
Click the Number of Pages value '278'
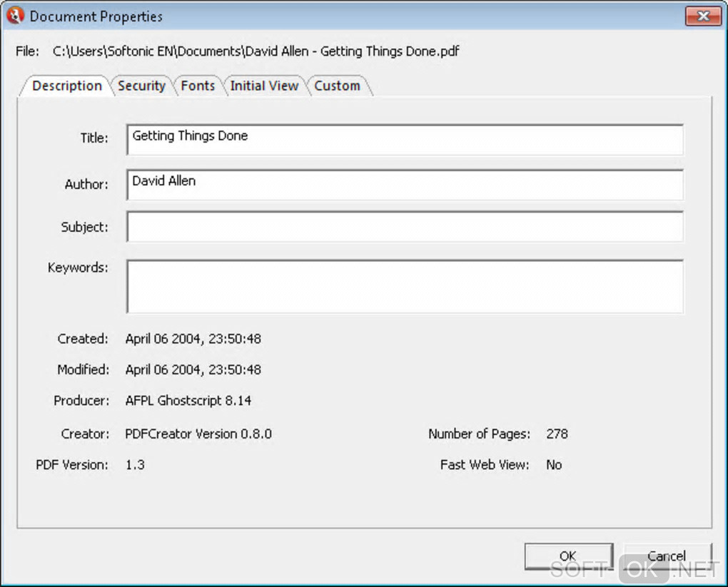coord(557,434)
